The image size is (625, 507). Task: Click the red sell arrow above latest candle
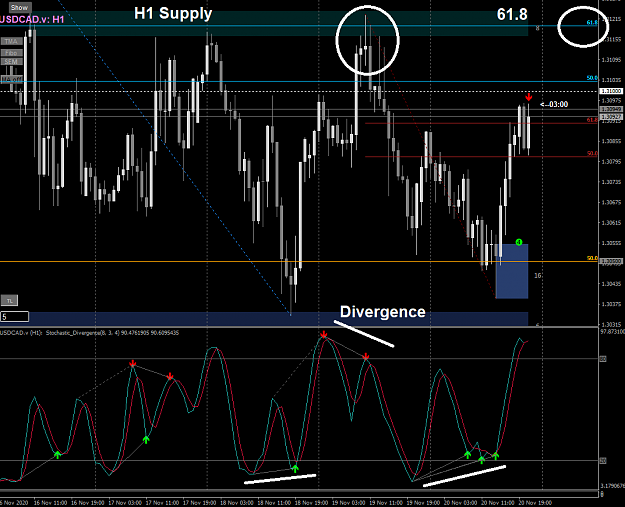click(529, 97)
